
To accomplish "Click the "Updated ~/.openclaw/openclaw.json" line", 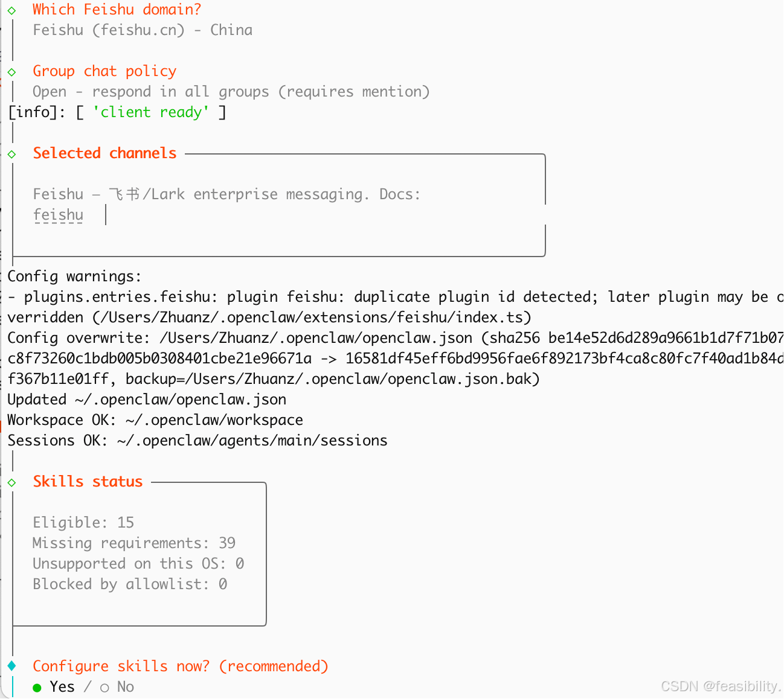I will pyautogui.click(x=147, y=400).
